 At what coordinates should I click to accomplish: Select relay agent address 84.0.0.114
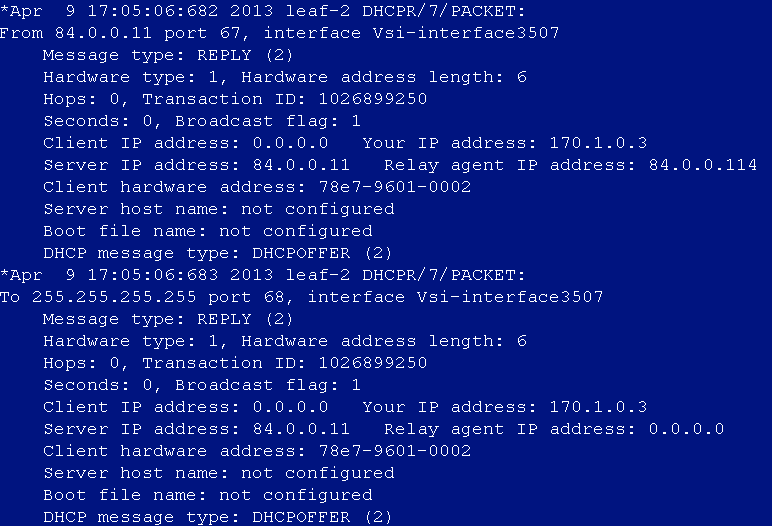tap(703, 165)
